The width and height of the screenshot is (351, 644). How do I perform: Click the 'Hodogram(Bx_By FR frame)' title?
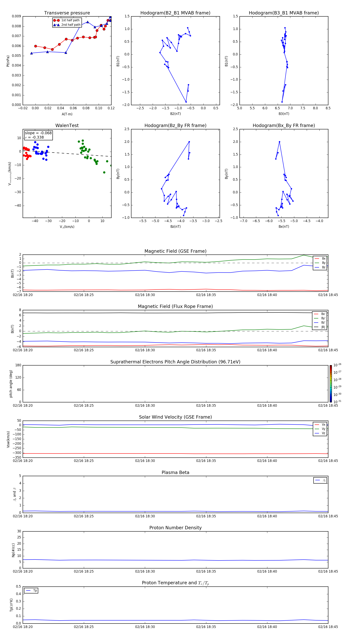[x=284, y=125]
